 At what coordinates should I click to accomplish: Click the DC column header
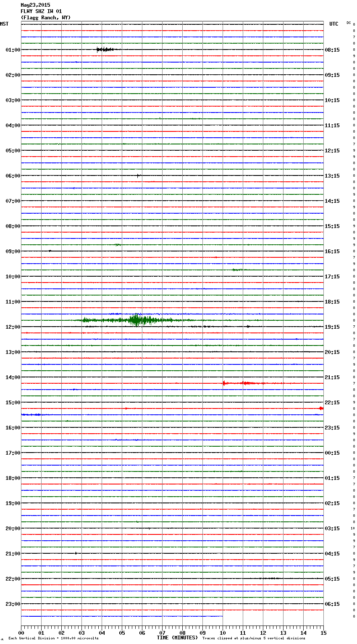349,23
